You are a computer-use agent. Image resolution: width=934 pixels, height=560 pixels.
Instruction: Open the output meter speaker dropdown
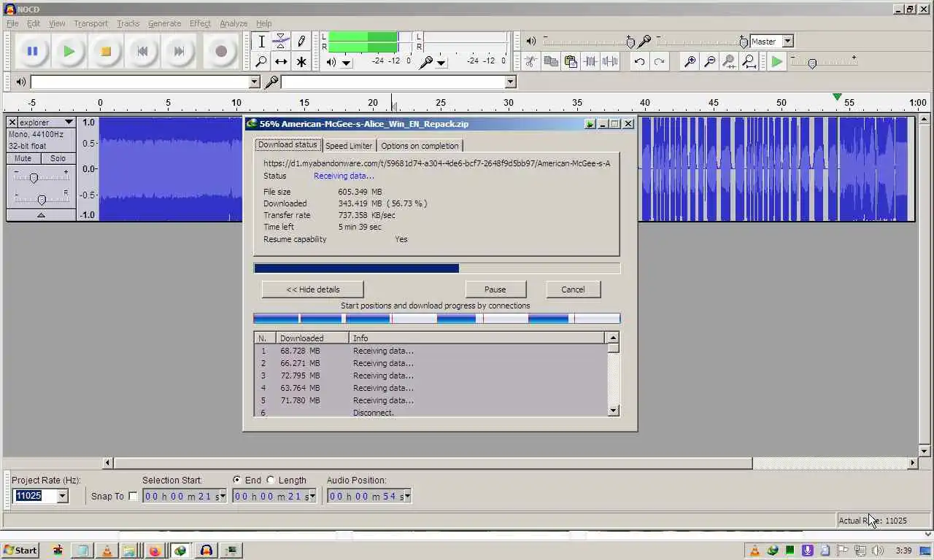pyautogui.click(x=347, y=63)
